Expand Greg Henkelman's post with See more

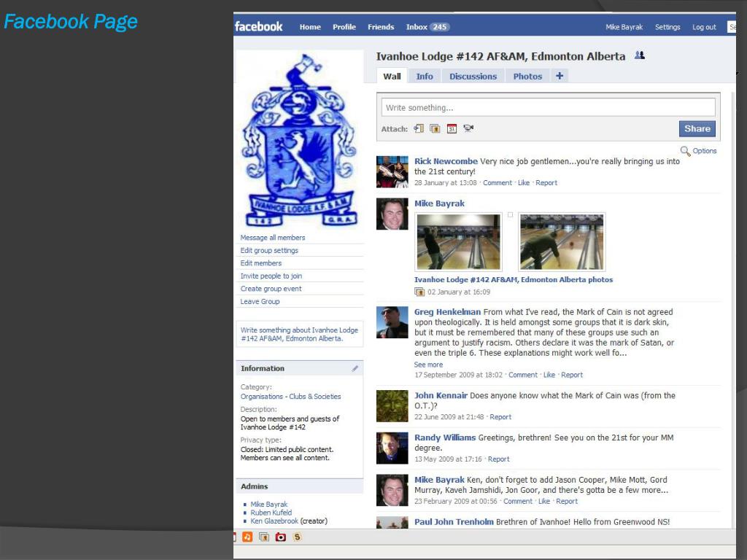coord(428,365)
